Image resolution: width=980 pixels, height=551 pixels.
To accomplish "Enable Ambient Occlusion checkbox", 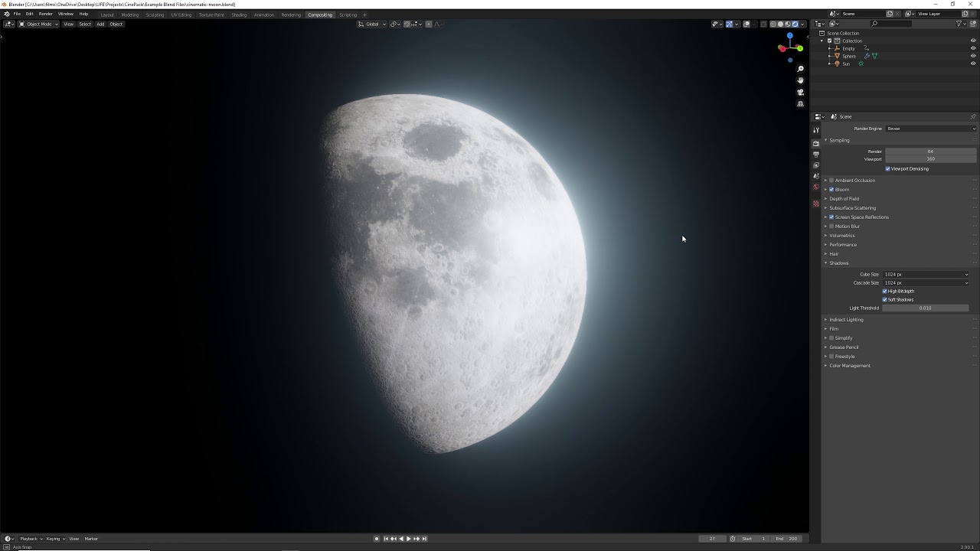I will [831, 181].
